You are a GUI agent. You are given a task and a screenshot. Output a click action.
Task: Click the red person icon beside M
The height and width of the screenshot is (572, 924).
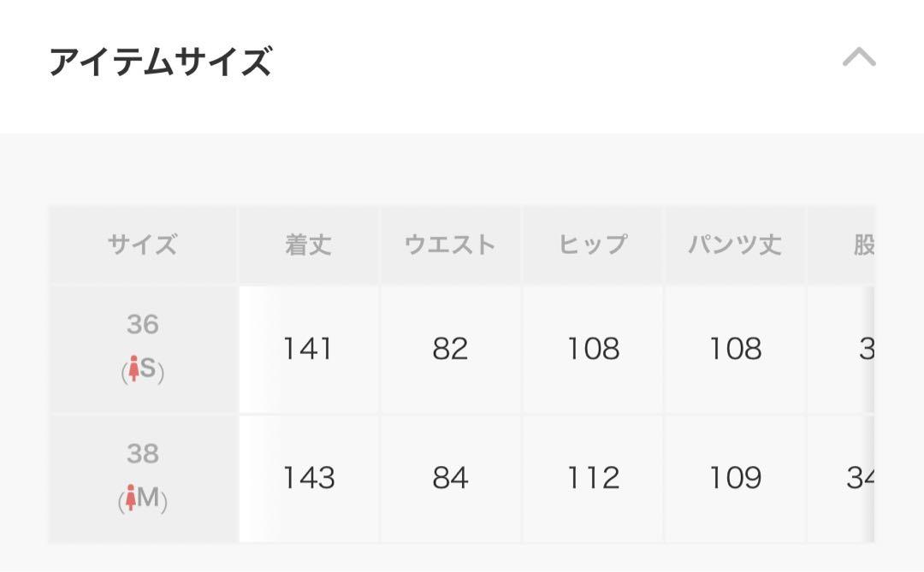[x=131, y=497]
